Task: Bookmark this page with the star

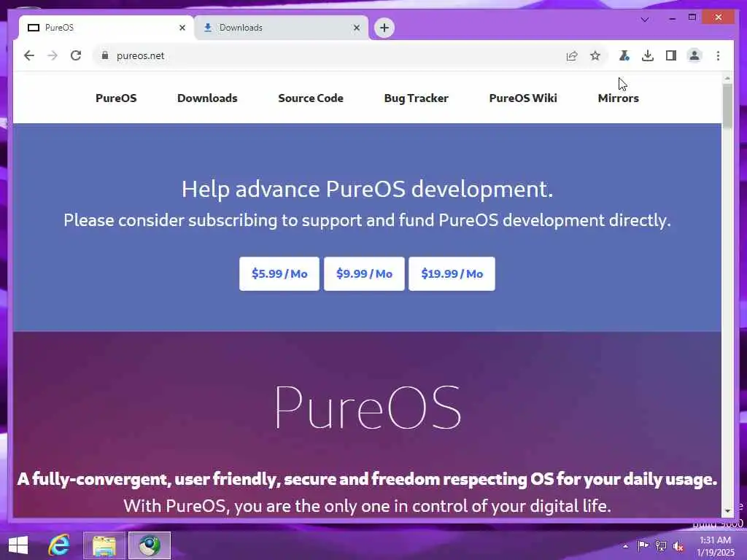Action: tap(595, 55)
